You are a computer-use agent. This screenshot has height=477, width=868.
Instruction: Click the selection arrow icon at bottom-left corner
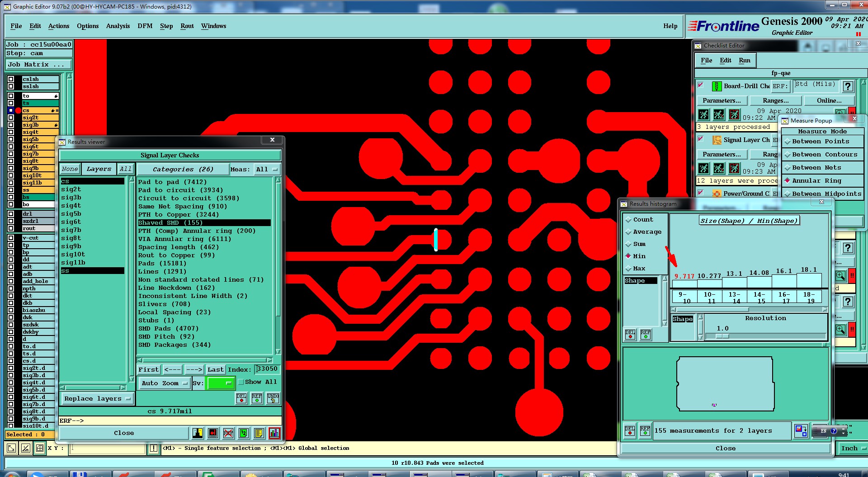point(11,448)
